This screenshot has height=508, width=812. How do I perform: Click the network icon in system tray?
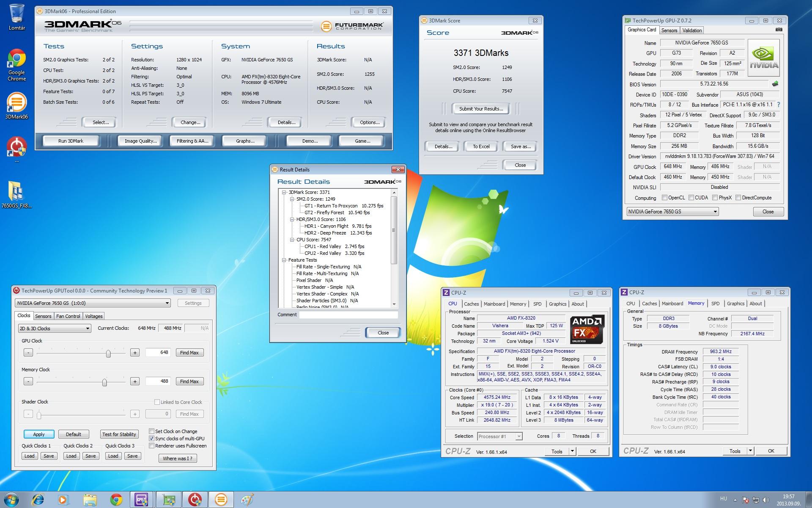pyautogui.click(x=755, y=500)
